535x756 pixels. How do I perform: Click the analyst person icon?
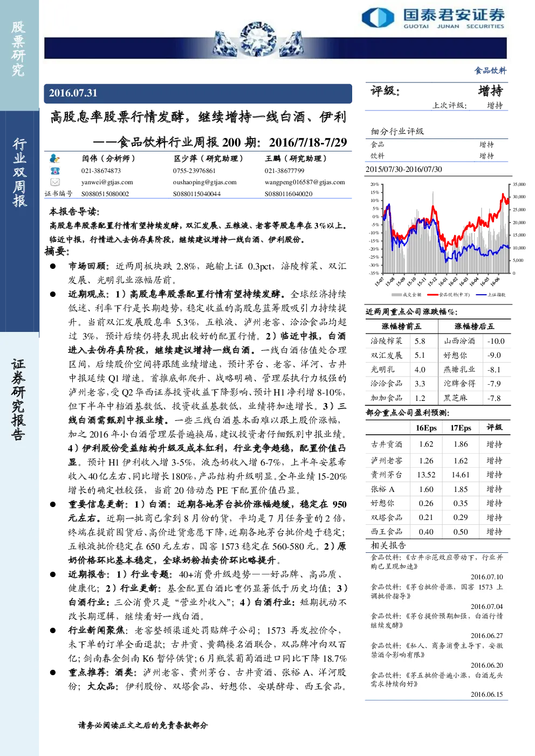coord(54,158)
